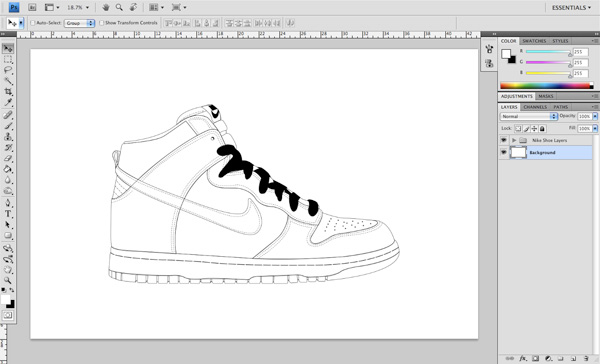Select the Adjustments tab
Viewport: 600px width, 364px height.
point(517,96)
